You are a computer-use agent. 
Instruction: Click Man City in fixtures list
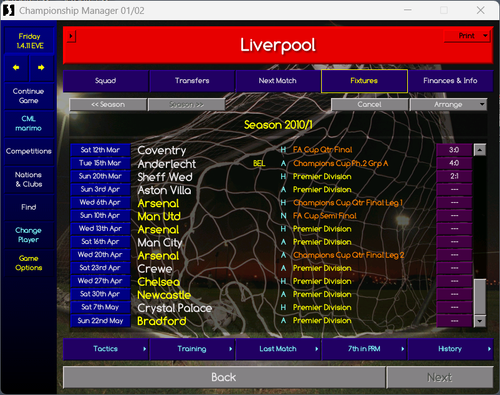click(x=160, y=243)
